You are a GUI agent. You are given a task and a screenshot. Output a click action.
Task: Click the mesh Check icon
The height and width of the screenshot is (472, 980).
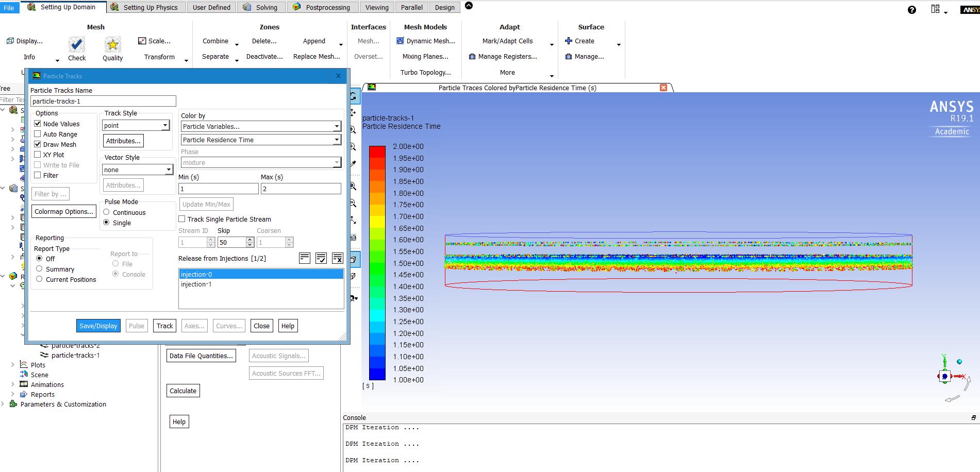[76, 45]
